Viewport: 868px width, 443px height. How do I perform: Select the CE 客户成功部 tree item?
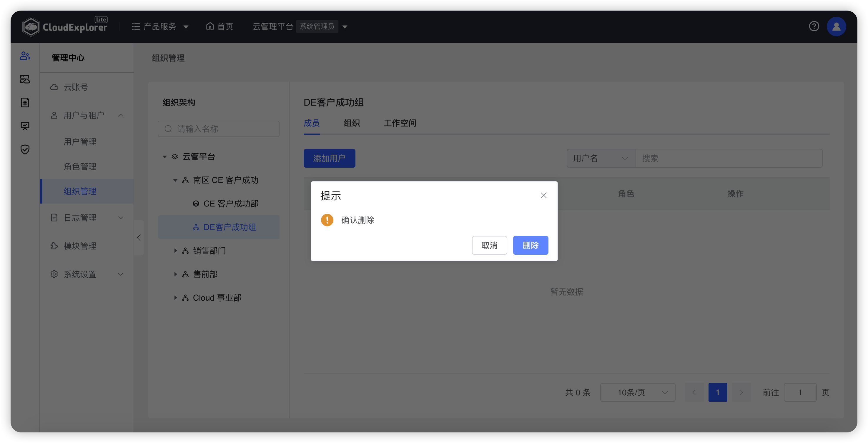click(x=218, y=204)
